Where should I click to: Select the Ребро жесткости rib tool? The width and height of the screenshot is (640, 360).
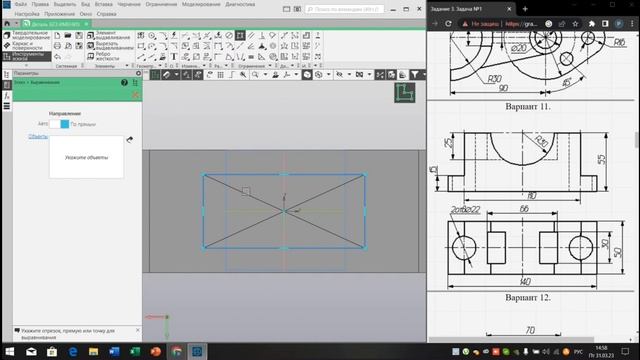pos(104,56)
